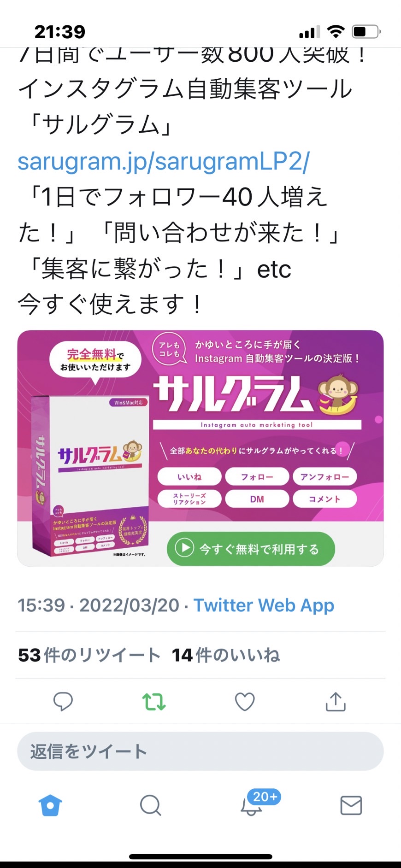Open the Search magnifier tab
Image resolution: width=401 pixels, height=868 pixels.
pos(151,805)
